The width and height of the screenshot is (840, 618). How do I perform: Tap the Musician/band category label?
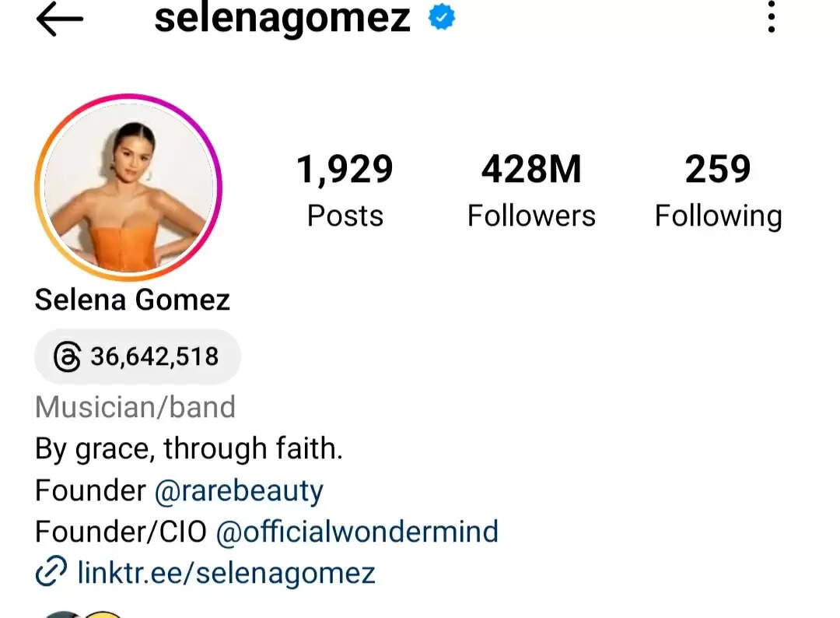pos(135,407)
